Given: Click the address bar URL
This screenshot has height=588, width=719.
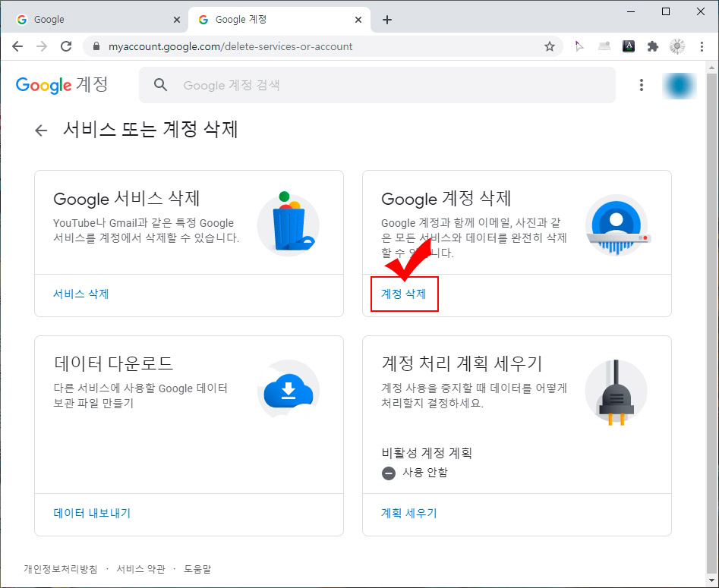Looking at the screenshot, I should 230,46.
